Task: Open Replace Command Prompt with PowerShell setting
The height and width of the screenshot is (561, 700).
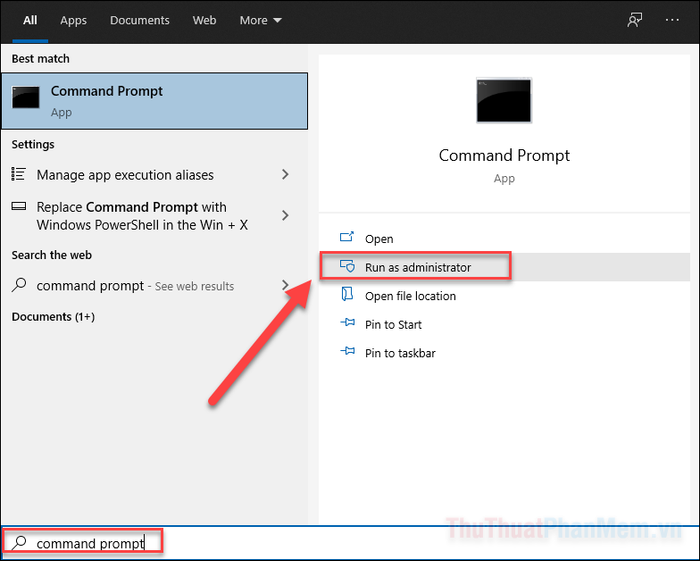Action: tap(154, 216)
